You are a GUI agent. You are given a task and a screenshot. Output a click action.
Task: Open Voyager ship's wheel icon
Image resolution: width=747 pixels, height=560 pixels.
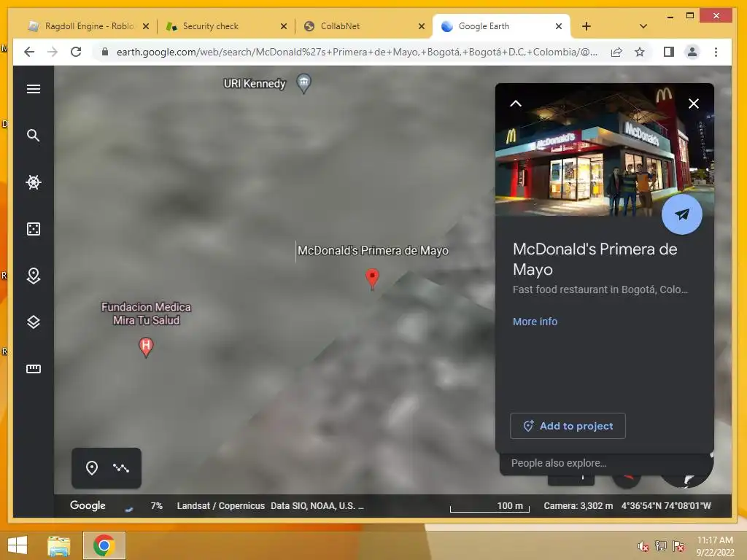[x=34, y=182]
